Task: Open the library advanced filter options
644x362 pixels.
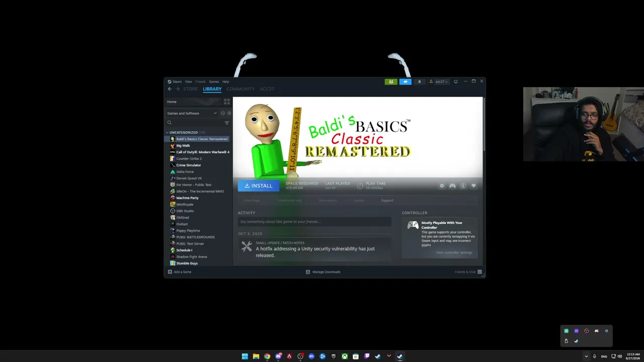Action: pos(227,123)
